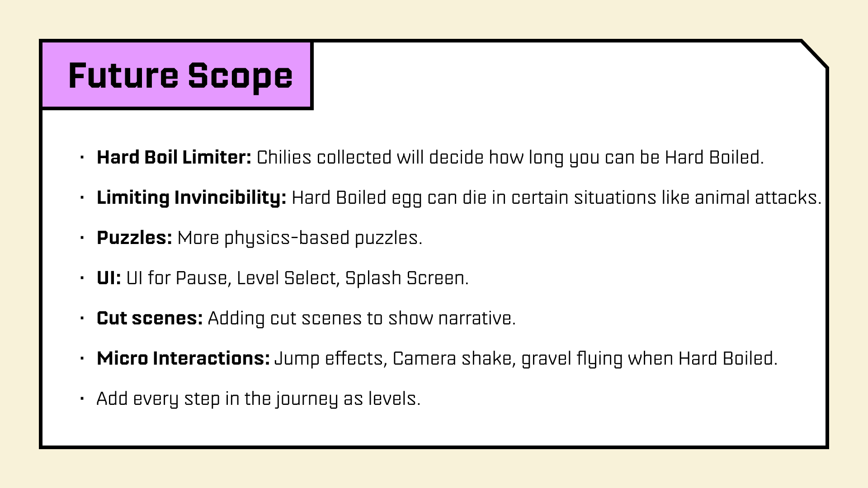Click the cut corner of the slide frame
This screenshot has height=488, width=868.
[x=815, y=54]
